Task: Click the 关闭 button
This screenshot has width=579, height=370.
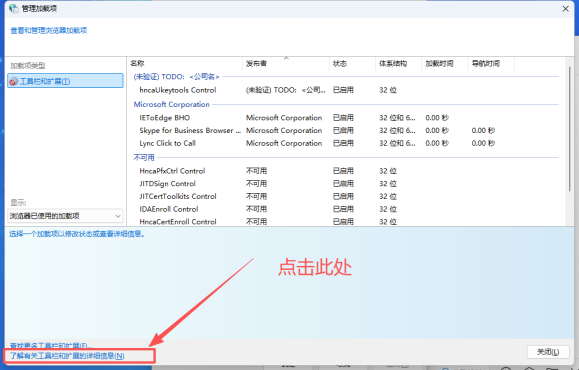Action: coord(548,352)
